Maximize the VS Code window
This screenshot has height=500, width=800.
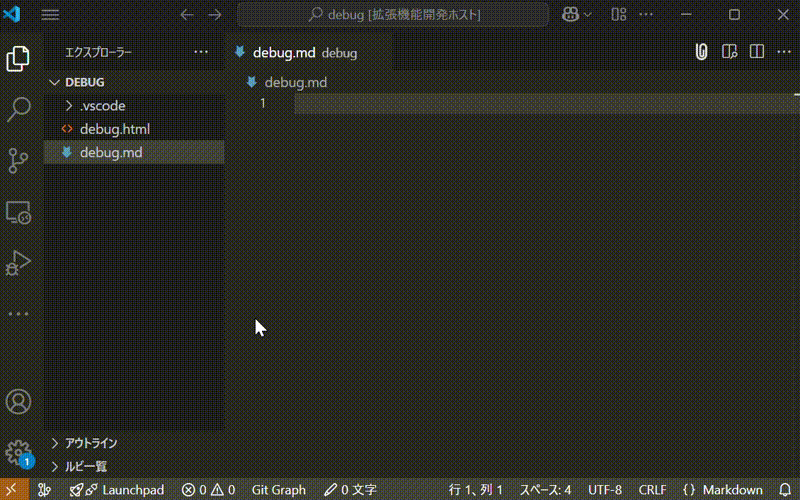734,15
